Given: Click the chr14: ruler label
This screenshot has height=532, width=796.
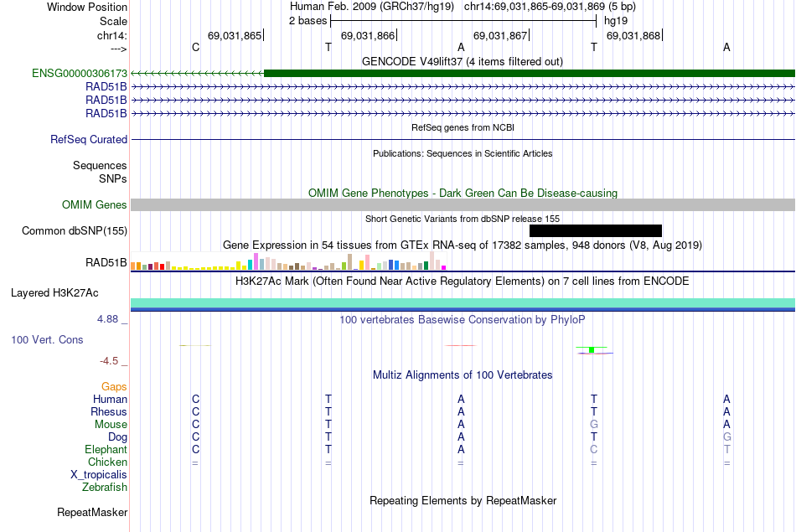Looking at the screenshot, I should (x=111, y=35).
